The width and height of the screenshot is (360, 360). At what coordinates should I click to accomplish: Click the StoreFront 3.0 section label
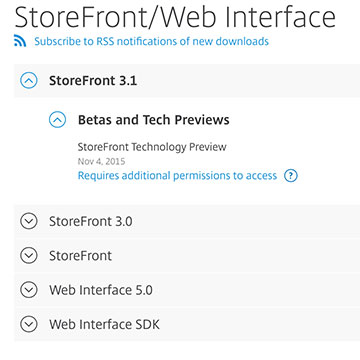(91, 221)
